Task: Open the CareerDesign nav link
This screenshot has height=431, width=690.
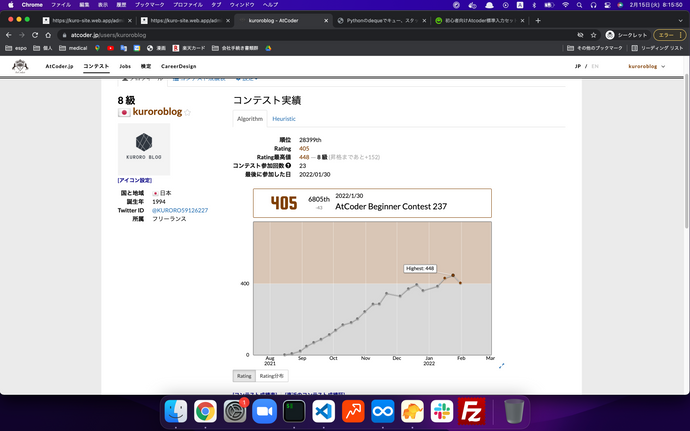Action: [x=178, y=66]
